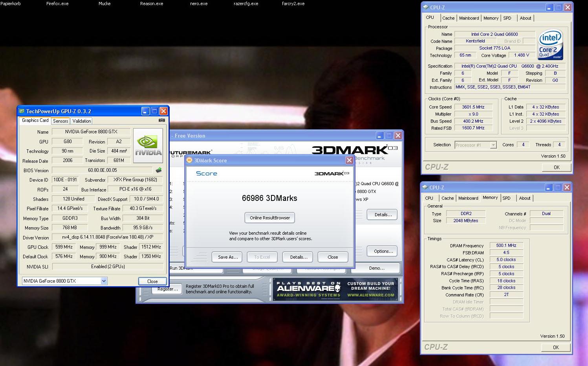Open the SPD tab in top CPU-Z

click(x=507, y=18)
